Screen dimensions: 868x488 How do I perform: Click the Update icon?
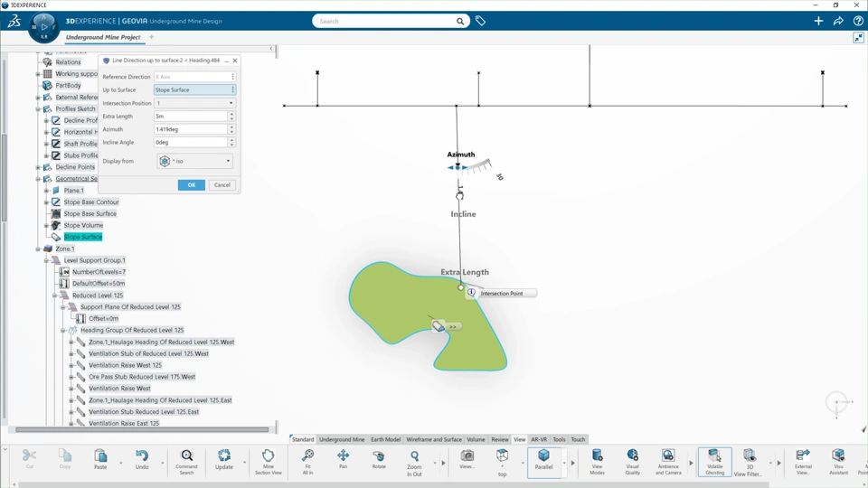point(224,455)
